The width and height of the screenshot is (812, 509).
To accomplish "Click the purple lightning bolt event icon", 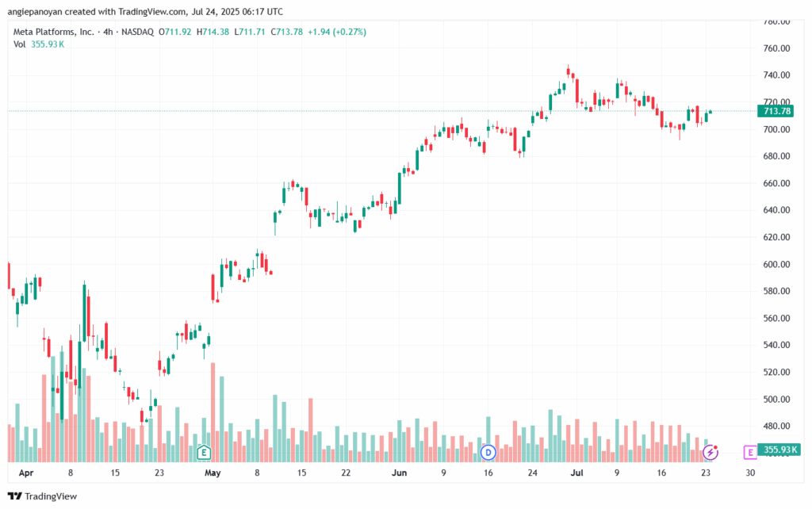I will point(710,453).
